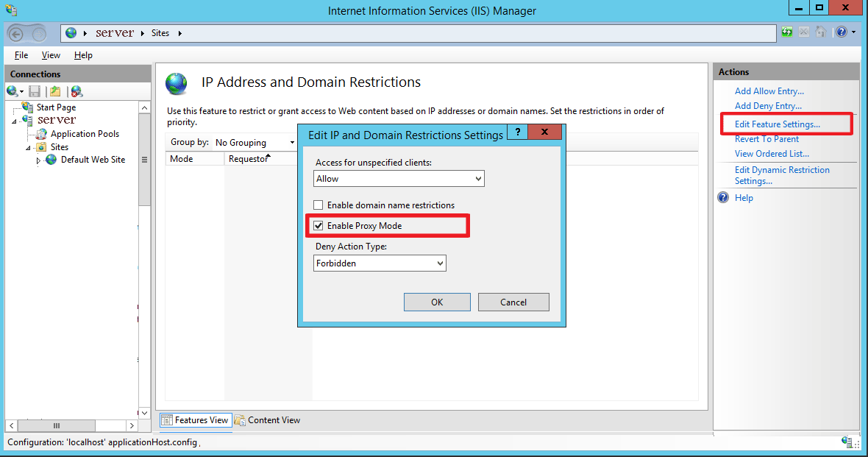868x457 pixels.
Task: Click the Help link in Actions pane
Action: [x=744, y=198]
